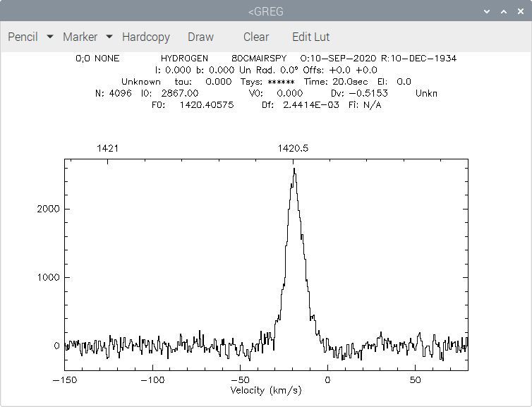Click the F0: 1420.40575 header text
The image size is (532, 407).
click(x=193, y=105)
